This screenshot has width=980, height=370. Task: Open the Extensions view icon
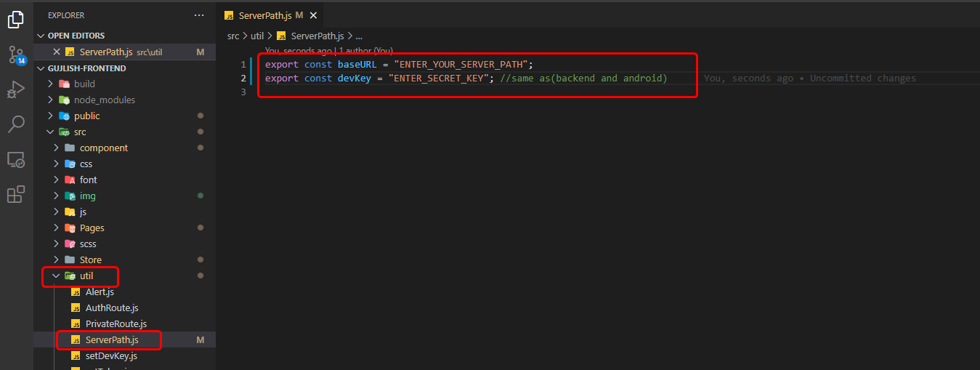[16, 194]
